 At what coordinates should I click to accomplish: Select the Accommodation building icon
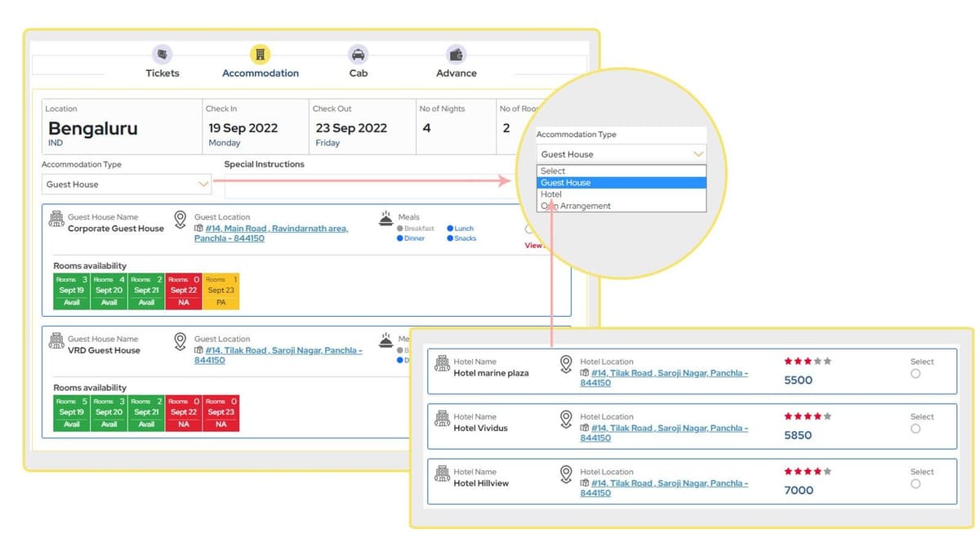(261, 55)
